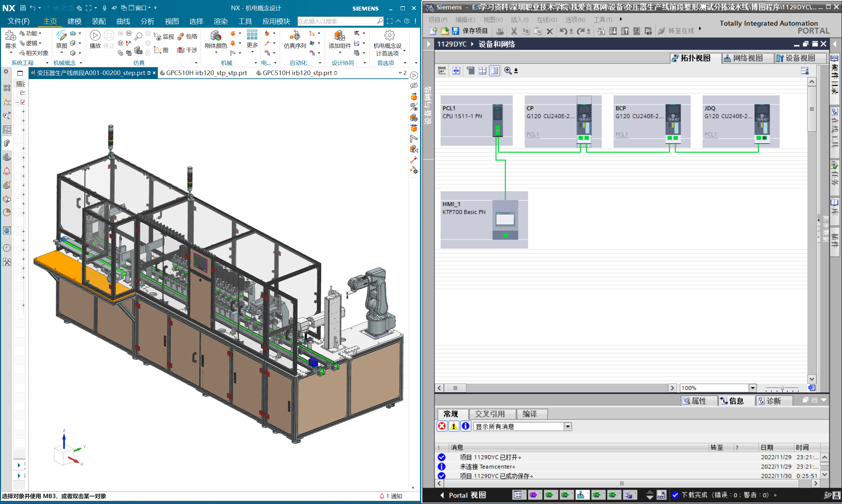The width and height of the screenshot is (842, 504).
Task: Click the NX 更多 gallery grid icon
Action: click(x=252, y=34)
